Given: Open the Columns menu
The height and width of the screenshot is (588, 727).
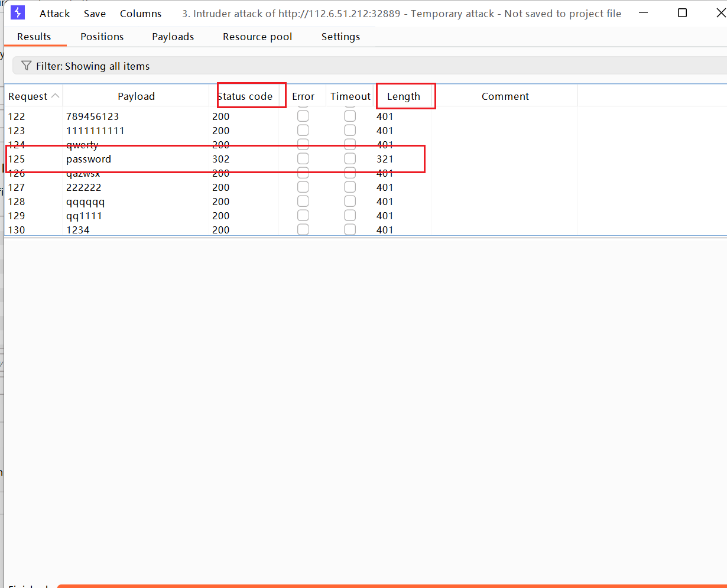Looking at the screenshot, I should (141, 14).
